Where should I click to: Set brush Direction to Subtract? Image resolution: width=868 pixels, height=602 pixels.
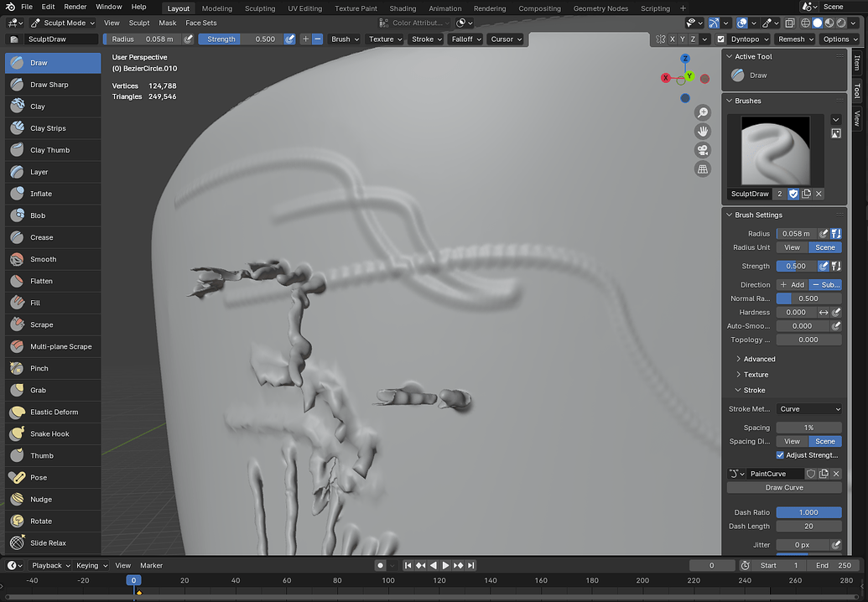(x=825, y=284)
